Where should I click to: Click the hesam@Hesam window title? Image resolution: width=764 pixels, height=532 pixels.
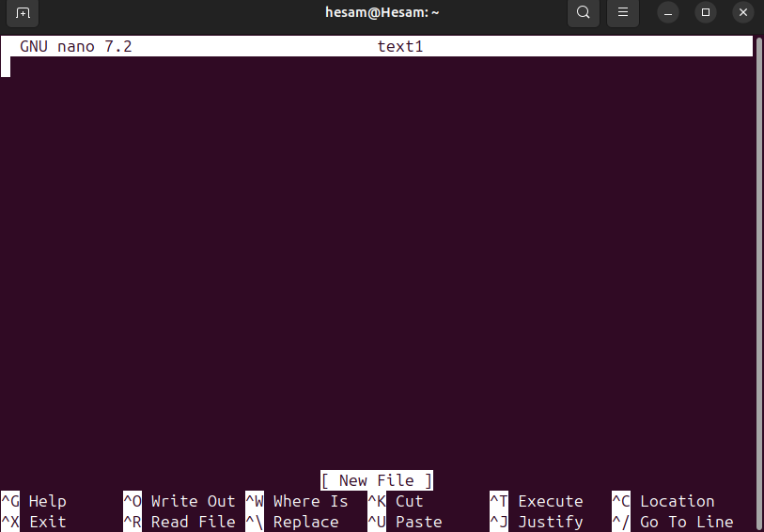pyautogui.click(x=382, y=12)
